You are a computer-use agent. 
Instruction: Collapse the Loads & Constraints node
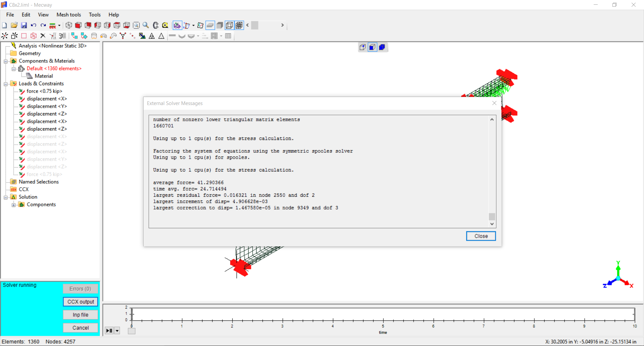(x=6, y=84)
